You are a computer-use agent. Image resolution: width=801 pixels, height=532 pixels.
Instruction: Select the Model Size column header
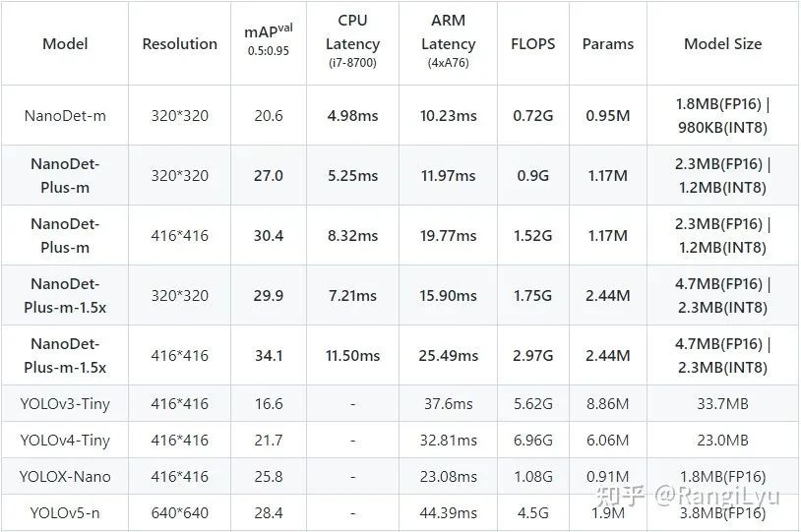(x=722, y=44)
